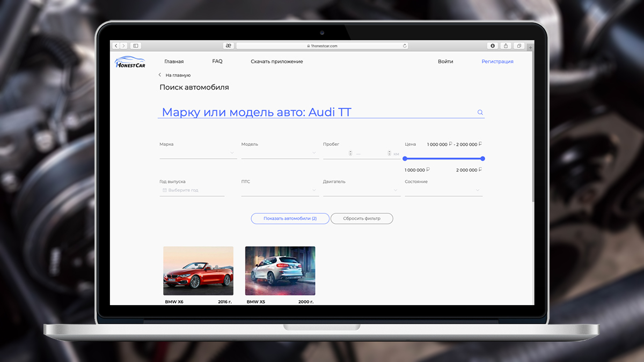Click the calendar icon in Год выпуска
Image resolution: width=644 pixels, height=362 pixels.
click(165, 190)
